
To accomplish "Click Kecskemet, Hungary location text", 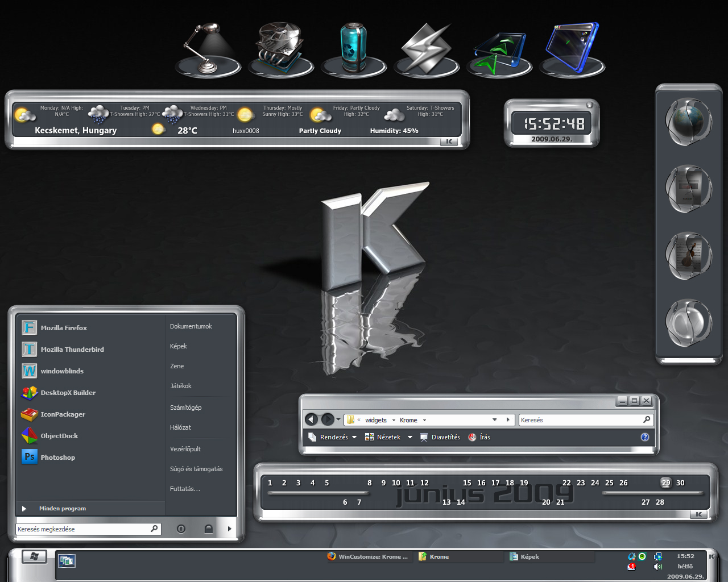I will [76, 130].
